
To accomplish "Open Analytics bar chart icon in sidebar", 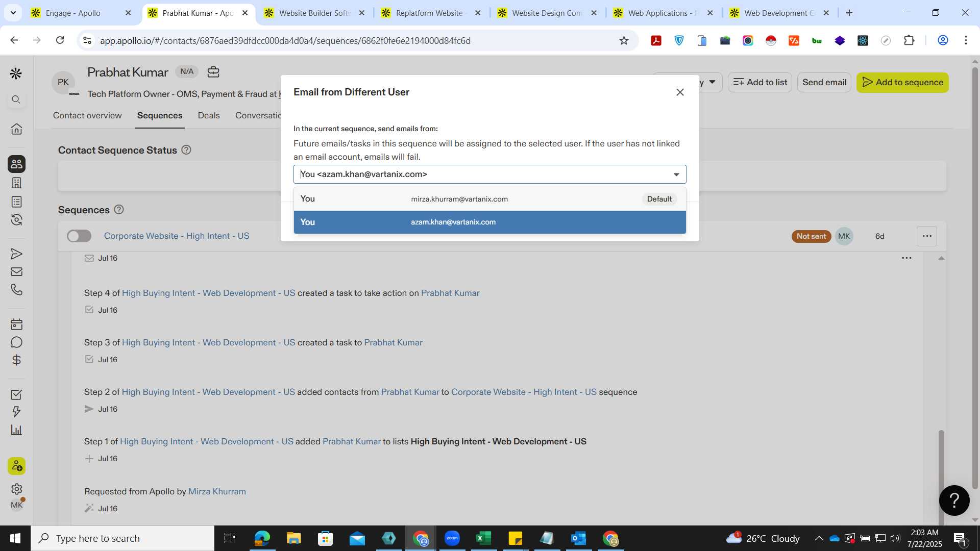I will point(16,430).
